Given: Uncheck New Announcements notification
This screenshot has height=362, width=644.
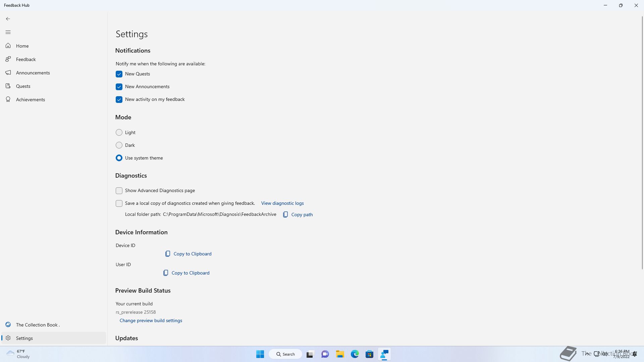Looking at the screenshot, I should coord(119,87).
